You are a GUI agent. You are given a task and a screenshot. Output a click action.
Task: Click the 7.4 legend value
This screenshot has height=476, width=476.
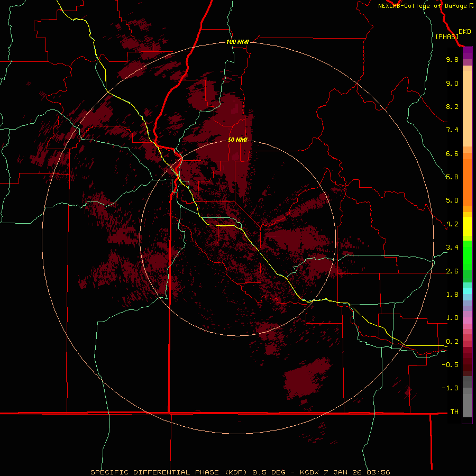pos(452,130)
